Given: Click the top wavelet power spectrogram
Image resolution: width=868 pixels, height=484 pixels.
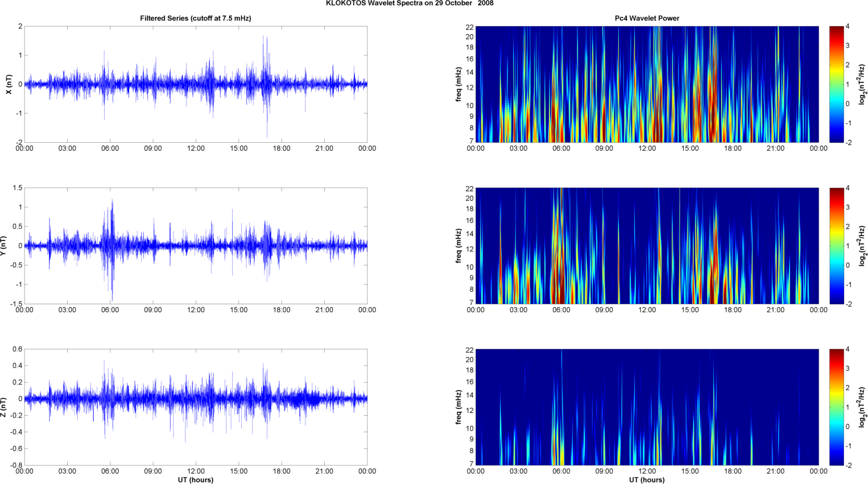Looking at the screenshot, I should (647, 84).
